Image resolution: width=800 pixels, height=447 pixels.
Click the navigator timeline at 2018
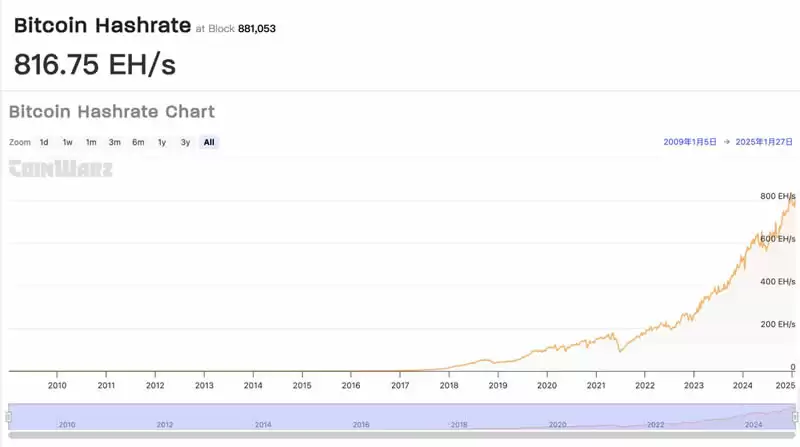(x=459, y=424)
